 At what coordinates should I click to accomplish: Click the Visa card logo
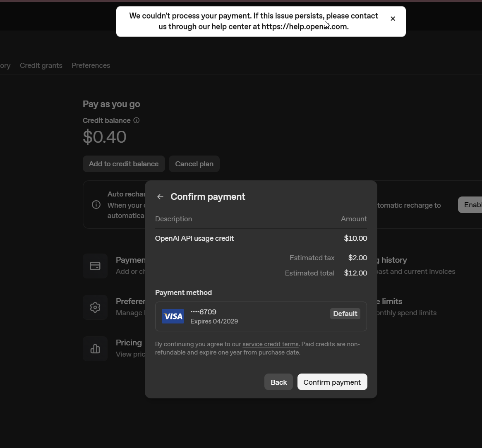tap(173, 316)
